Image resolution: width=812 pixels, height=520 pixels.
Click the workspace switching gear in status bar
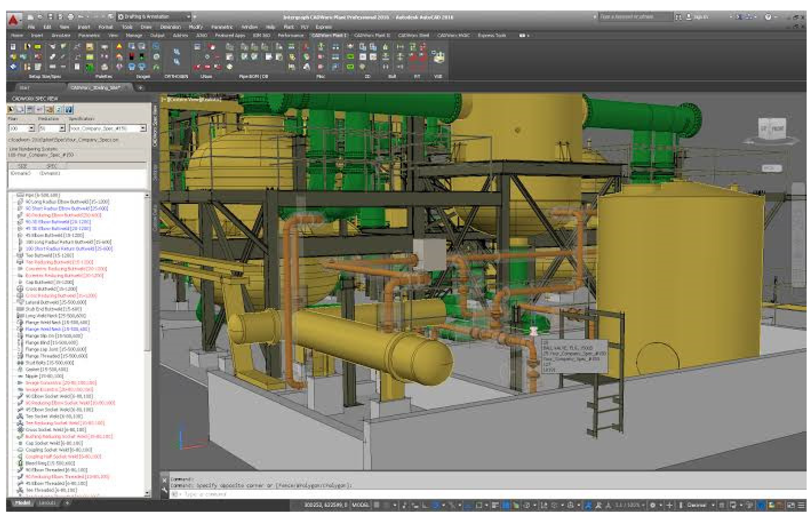(x=653, y=505)
